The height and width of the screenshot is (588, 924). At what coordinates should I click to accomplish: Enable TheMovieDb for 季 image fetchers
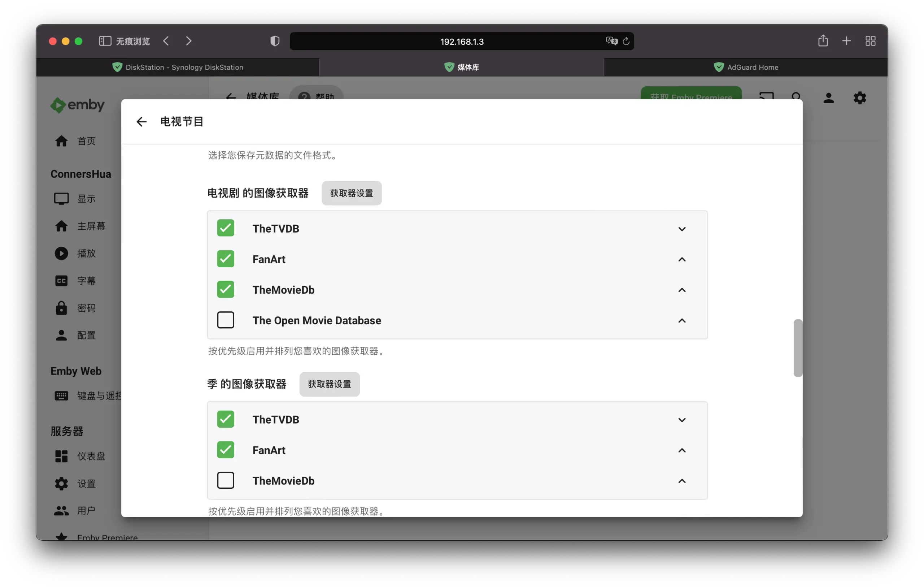click(226, 480)
